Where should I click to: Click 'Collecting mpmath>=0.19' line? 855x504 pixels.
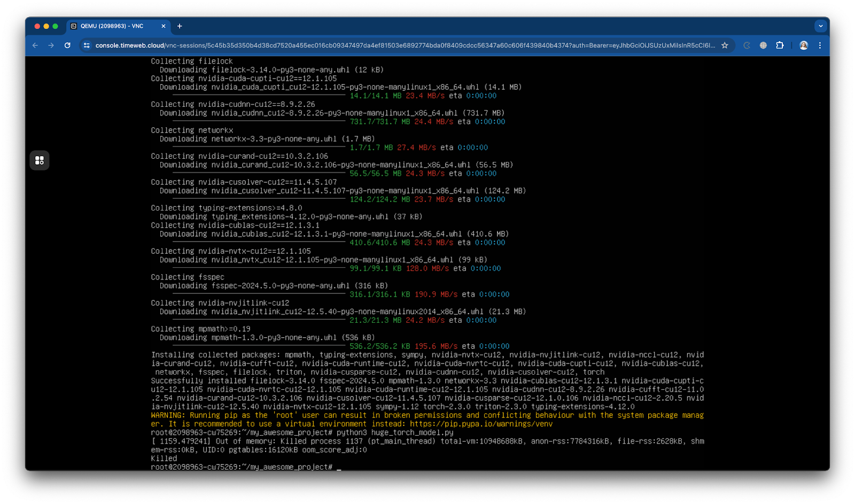[200, 329]
